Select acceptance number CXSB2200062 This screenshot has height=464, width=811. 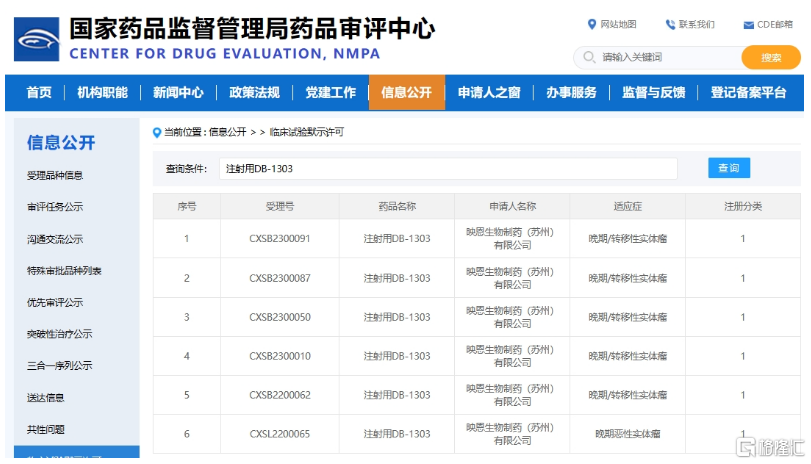[280, 395]
